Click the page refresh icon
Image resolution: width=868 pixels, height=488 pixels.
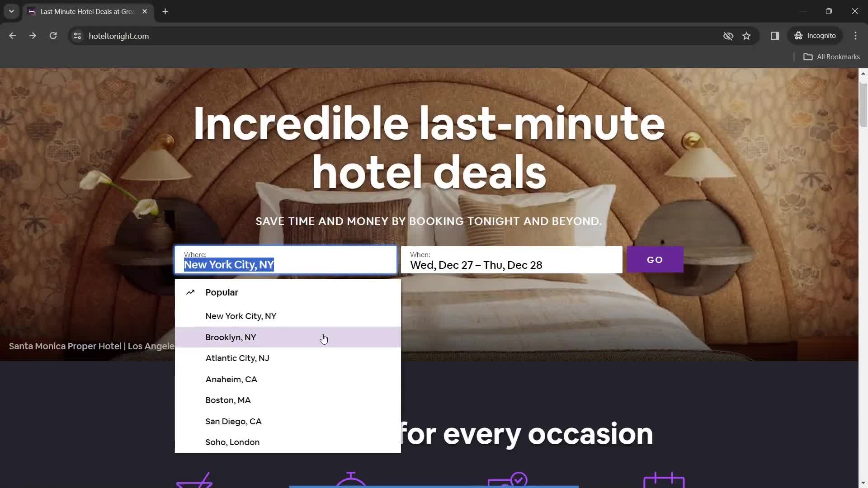(53, 36)
